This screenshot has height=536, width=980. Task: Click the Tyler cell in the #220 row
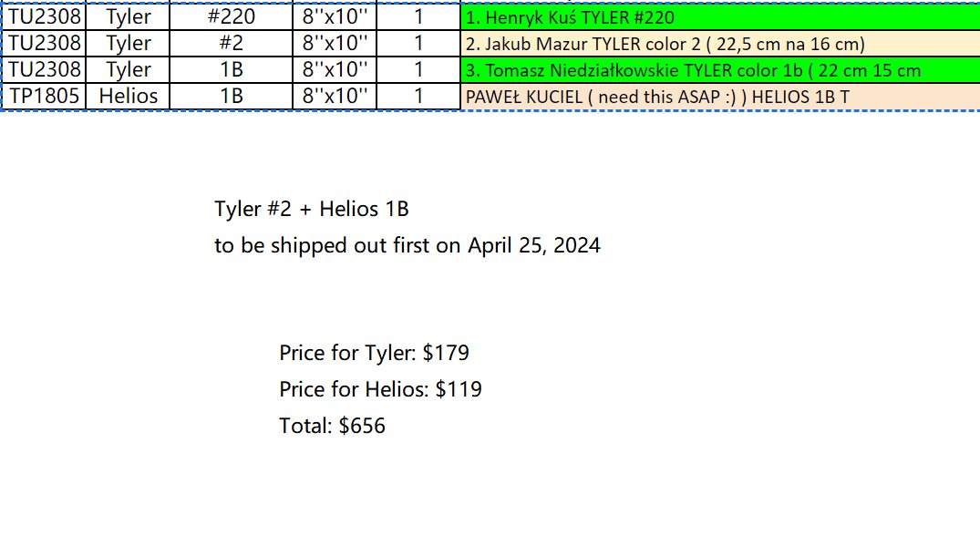coord(128,16)
